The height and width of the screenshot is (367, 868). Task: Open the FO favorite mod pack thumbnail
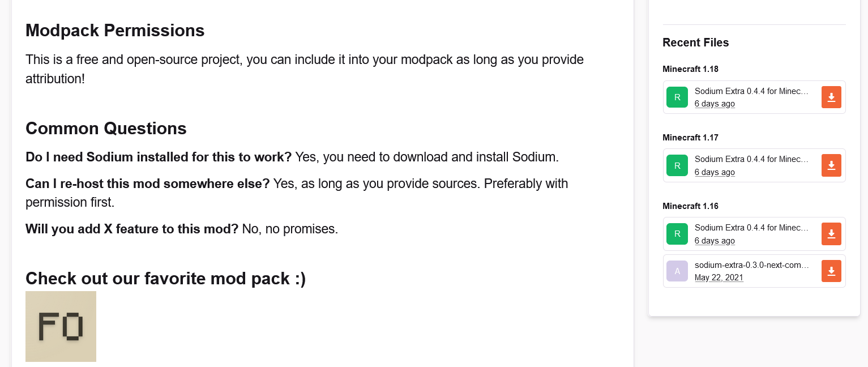61,326
